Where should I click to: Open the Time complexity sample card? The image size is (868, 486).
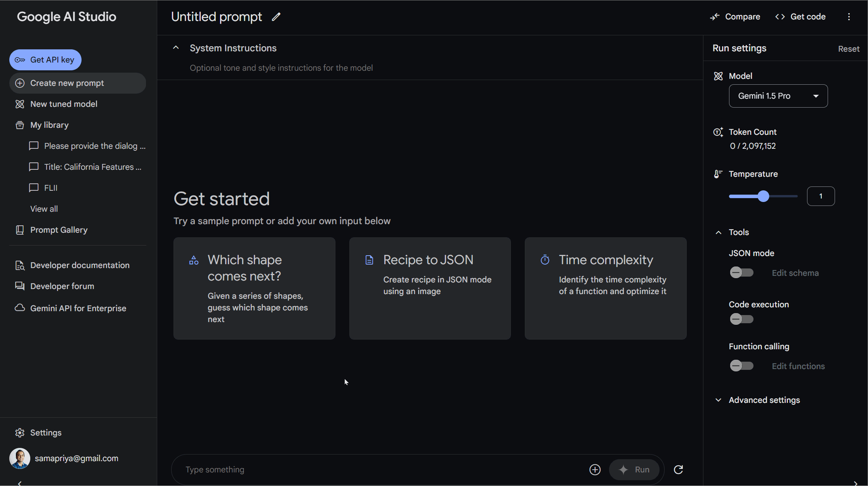click(606, 289)
